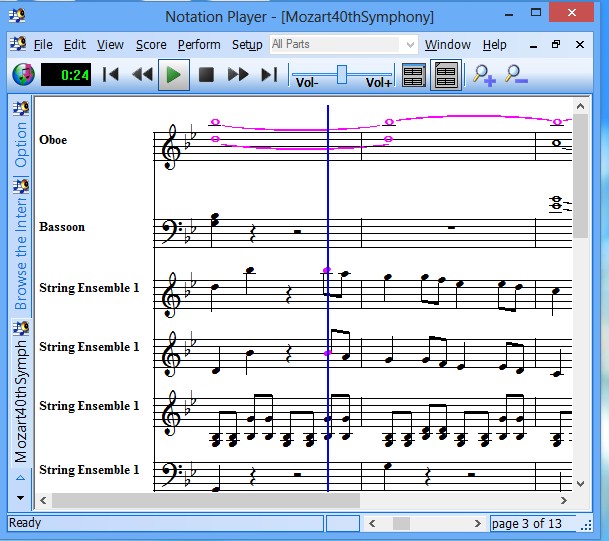This screenshot has width=609, height=541.
Task: Skip to the end of the song
Action: (x=268, y=74)
